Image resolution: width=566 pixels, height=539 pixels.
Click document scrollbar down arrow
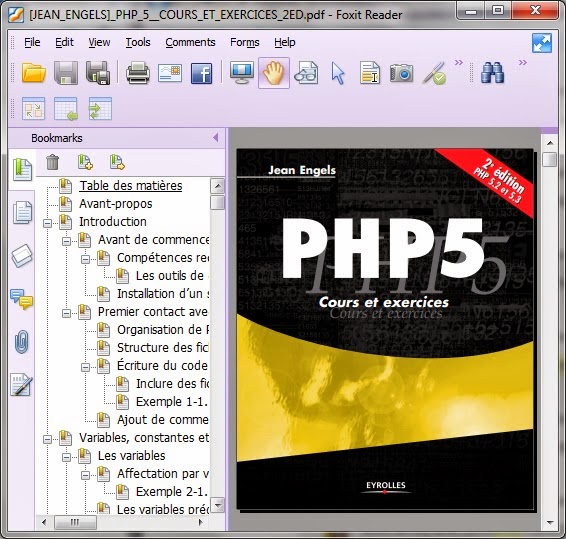pyautogui.click(x=550, y=522)
